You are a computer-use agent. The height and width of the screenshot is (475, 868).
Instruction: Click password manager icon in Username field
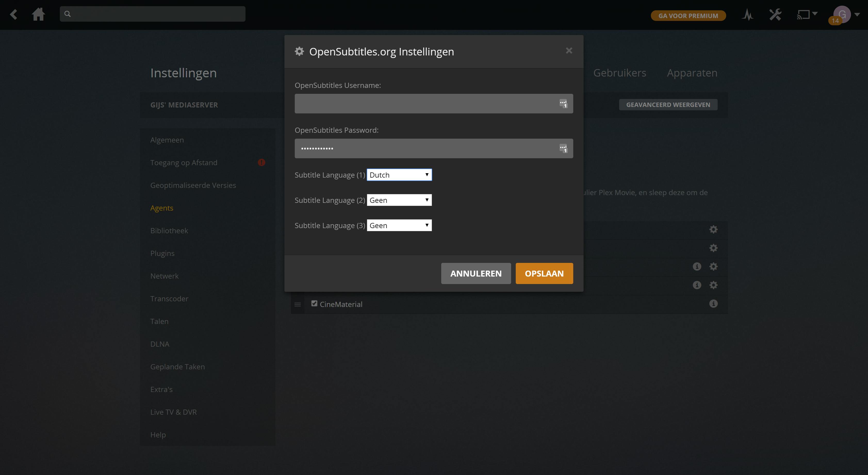coord(563,103)
